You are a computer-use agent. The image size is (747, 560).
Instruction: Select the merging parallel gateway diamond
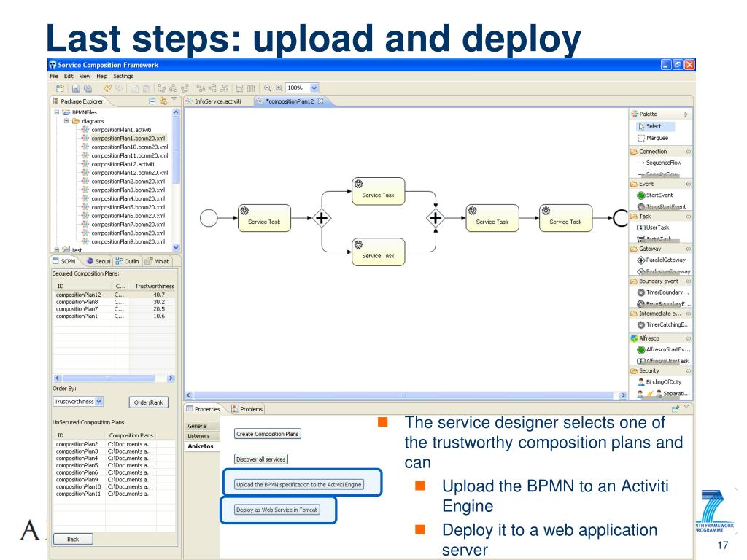coord(436,218)
